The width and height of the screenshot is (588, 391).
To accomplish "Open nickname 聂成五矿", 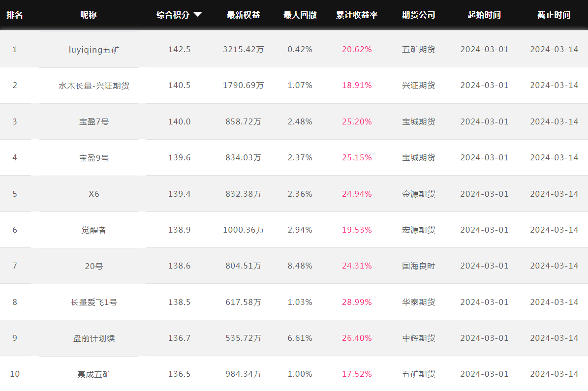I will pyautogui.click(x=94, y=374).
